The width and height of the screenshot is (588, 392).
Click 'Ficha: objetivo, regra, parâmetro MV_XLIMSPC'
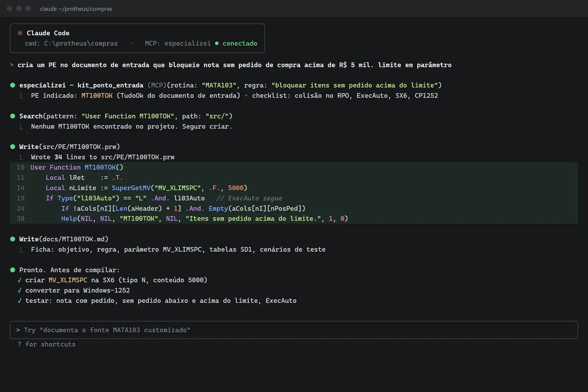point(178,249)
